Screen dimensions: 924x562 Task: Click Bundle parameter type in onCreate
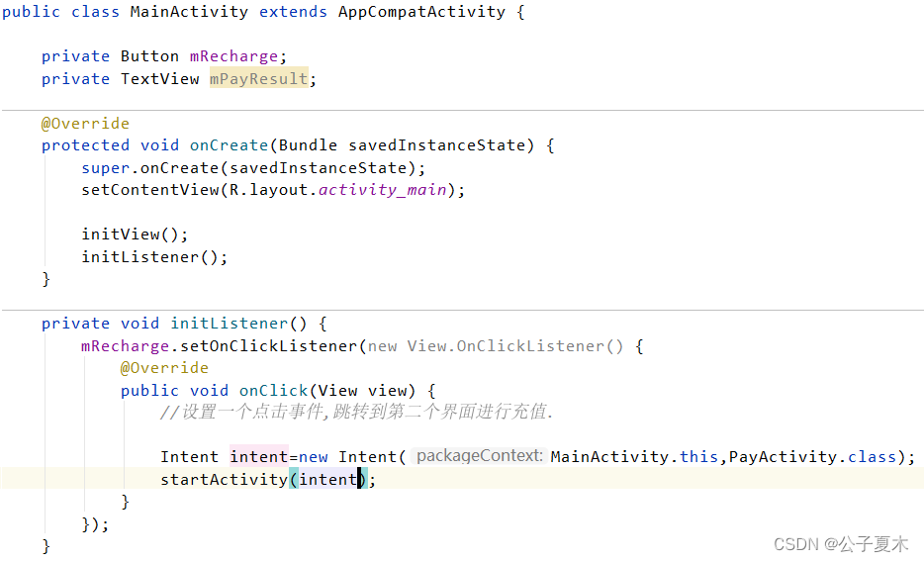pyautogui.click(x=308, y=145)
